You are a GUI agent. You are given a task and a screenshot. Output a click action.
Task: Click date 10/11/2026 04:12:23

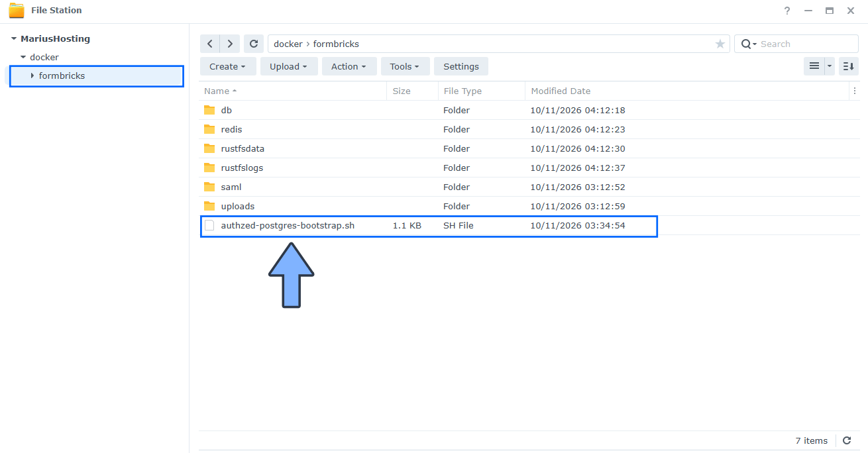click(578, 129)
